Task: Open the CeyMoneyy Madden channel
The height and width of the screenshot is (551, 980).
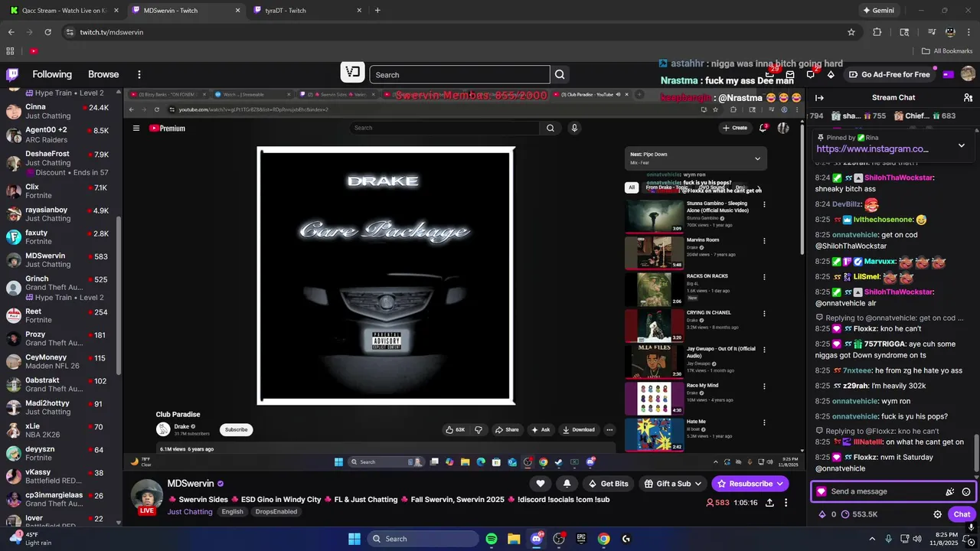Action: pos(59,361)
